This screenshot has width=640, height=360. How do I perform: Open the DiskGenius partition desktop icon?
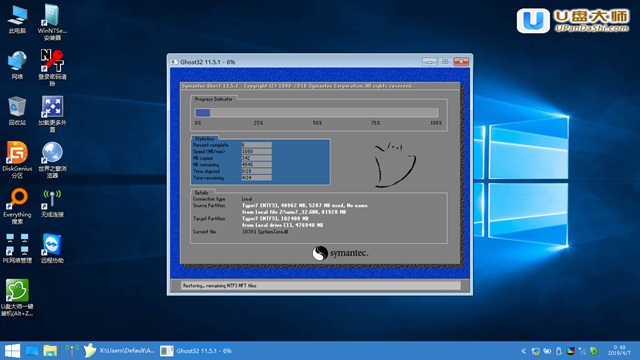17,160
